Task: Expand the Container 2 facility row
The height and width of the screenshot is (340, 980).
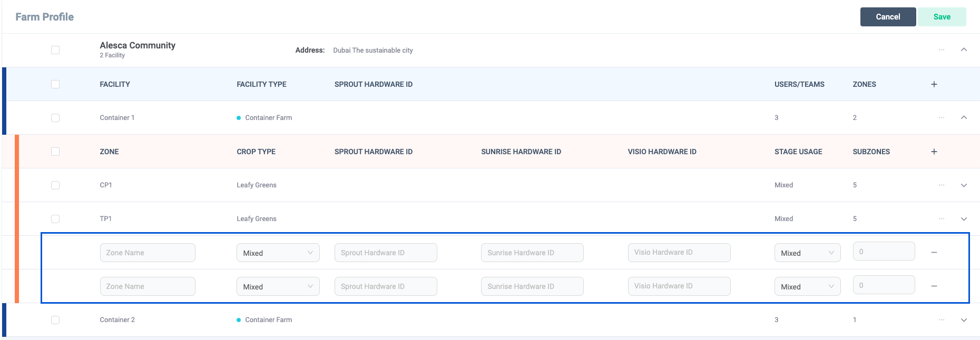Action: (x=964, y=320)
